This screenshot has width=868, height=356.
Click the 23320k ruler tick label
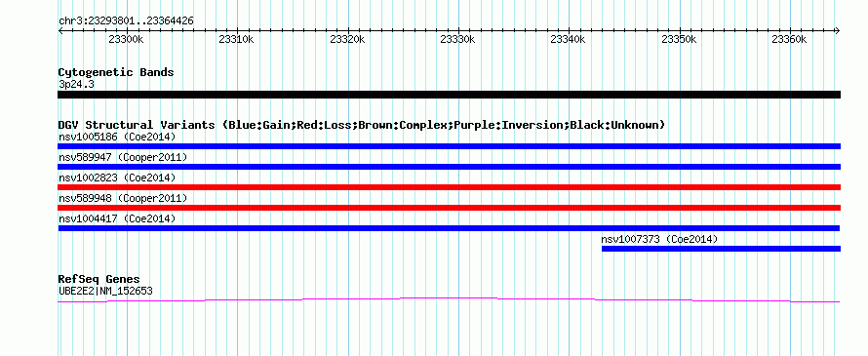click(347, 39)
